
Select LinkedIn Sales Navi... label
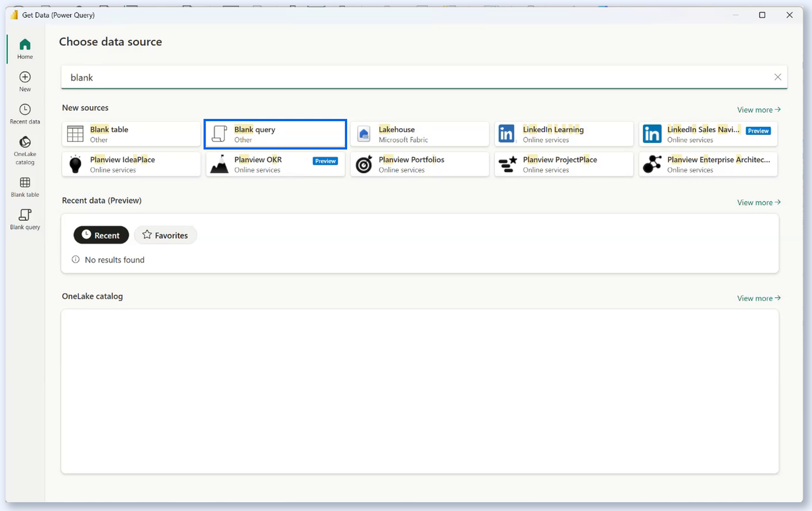pyautogui.click(x=703, y=129)
